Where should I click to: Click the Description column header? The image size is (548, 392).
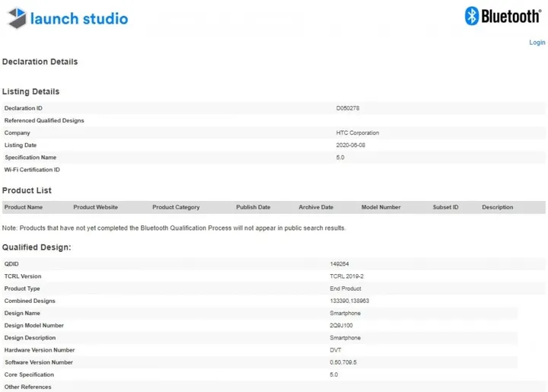[x=497, y=207]
